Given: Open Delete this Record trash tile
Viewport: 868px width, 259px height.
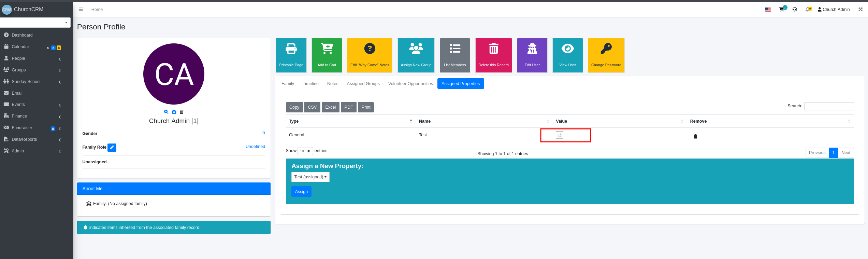Looking at the screenshot, I should coord(493,55).
